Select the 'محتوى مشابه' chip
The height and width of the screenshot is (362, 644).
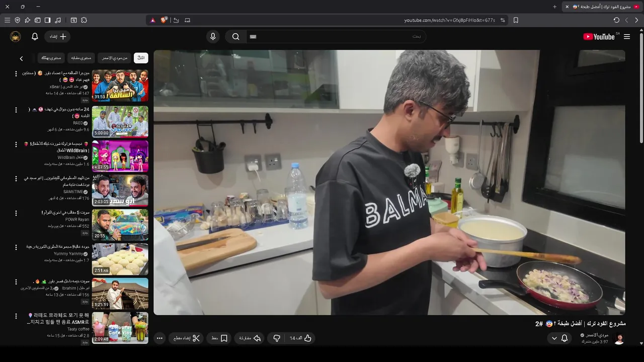click(81, 58)
